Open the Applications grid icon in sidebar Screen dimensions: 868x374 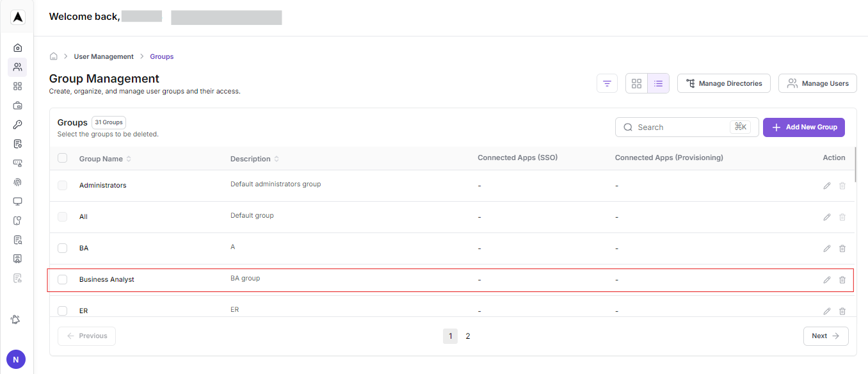click(17, 86)
